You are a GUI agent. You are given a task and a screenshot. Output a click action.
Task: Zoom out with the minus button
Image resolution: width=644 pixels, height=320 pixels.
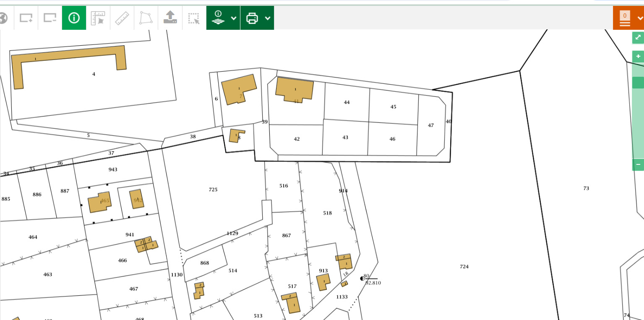tap(638, 164)
